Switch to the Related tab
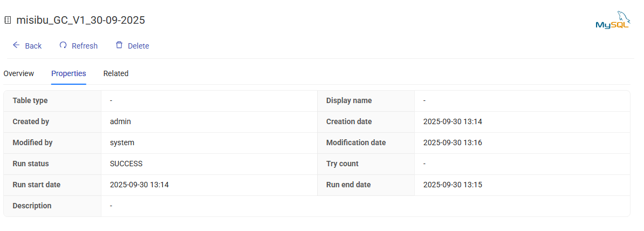Screen dimensions: 644x231 (x=116, y=73)
